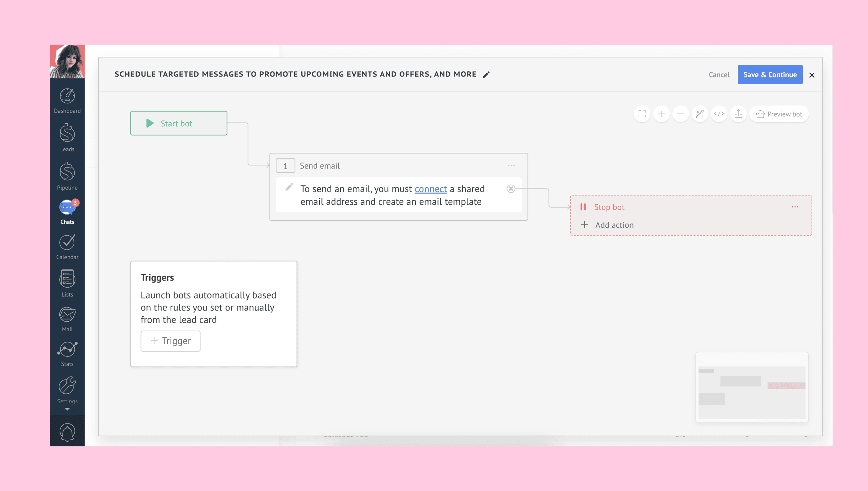Open the Mail sidebar item

click(x=67, y=319)
